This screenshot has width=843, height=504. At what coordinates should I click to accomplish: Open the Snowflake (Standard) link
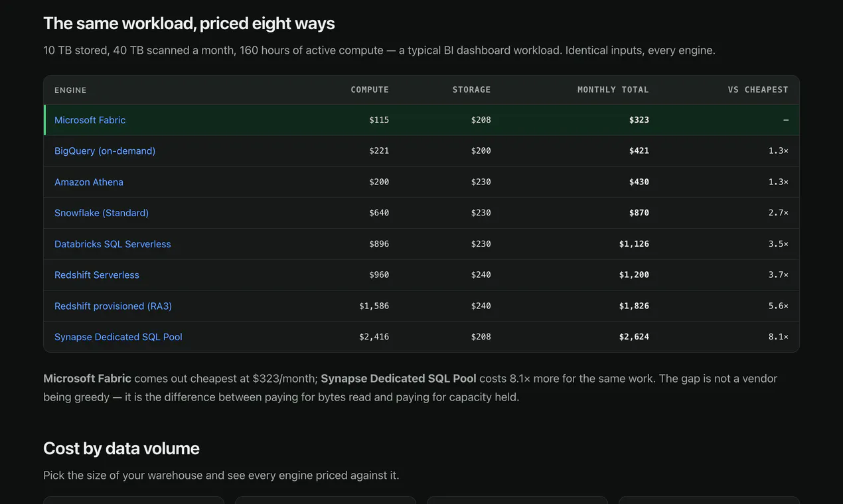tap(102, 213)
